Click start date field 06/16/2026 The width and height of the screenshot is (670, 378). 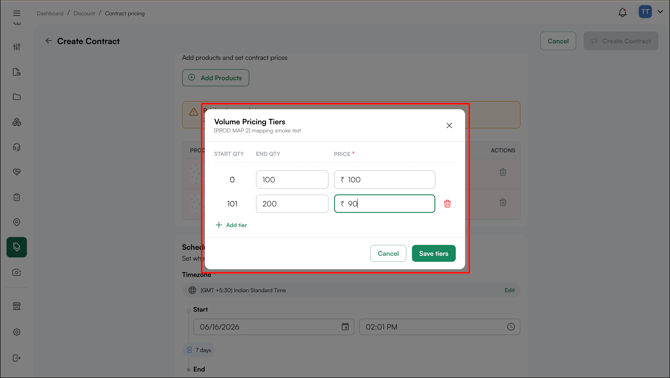tap(274, 327)
